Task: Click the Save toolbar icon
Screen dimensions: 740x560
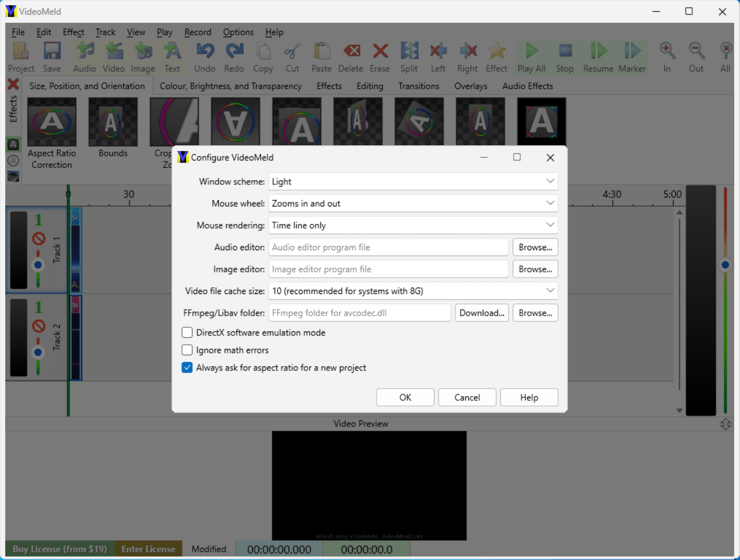Action: click(x=52, y=57)
